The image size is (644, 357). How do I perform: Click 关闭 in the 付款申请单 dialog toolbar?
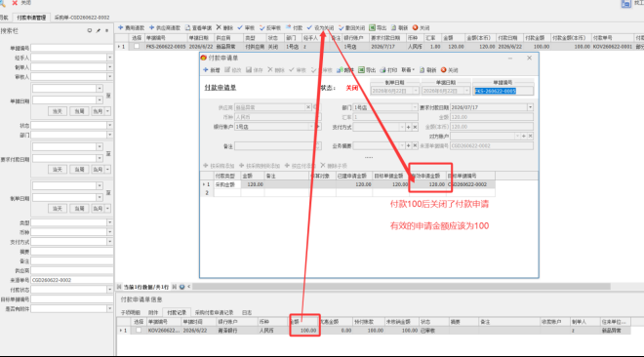pyautogui.click(x=449, y=70)
